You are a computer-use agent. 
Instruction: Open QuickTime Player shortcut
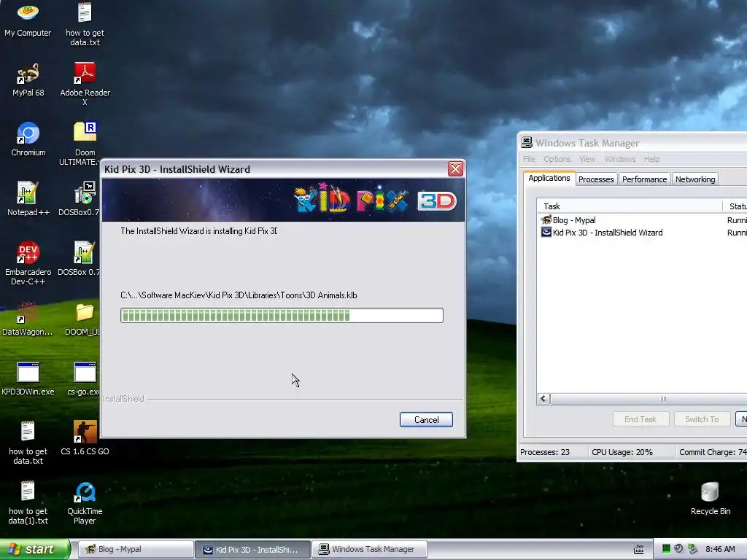pos(85,503)
